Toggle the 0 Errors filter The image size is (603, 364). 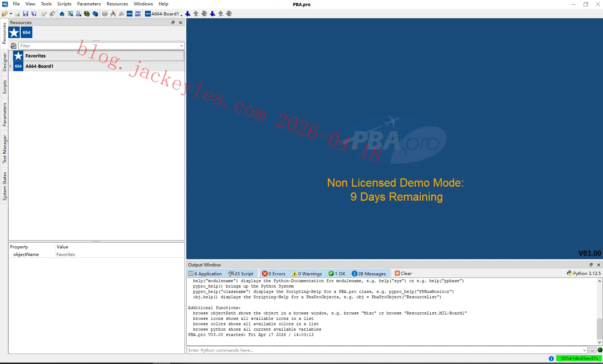(274, 274)
